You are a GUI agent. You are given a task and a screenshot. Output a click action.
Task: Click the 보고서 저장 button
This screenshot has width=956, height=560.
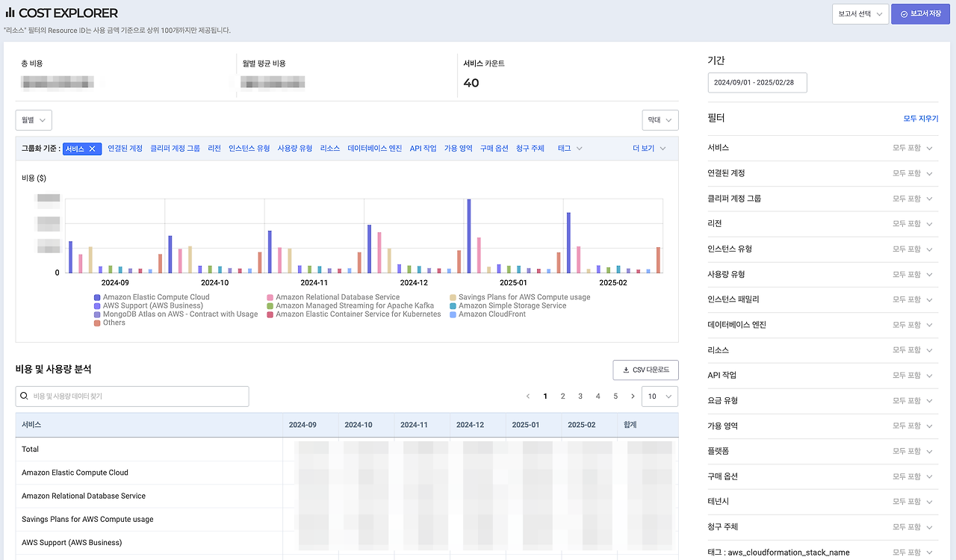pos(920,14)
